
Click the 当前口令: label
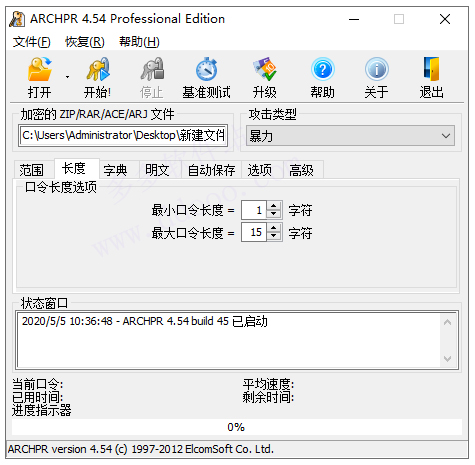coord(38,384)
